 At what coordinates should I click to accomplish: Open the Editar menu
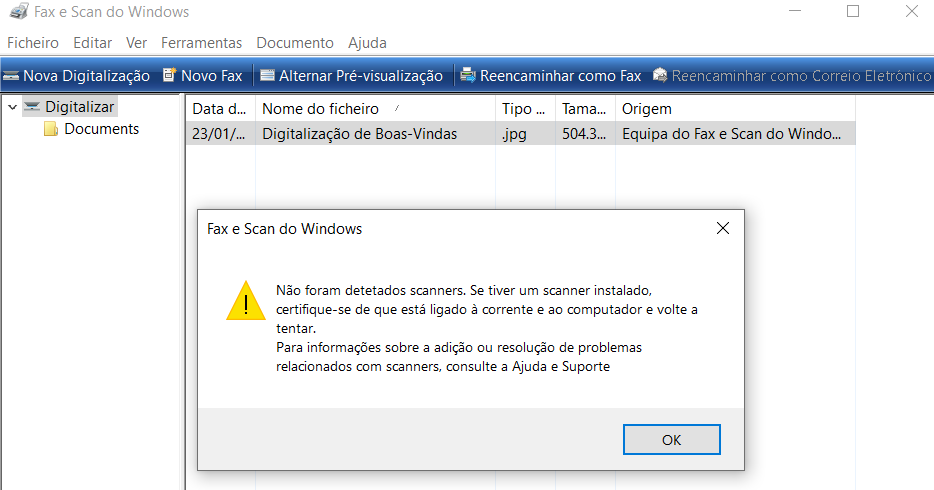(x=92, y=43)
